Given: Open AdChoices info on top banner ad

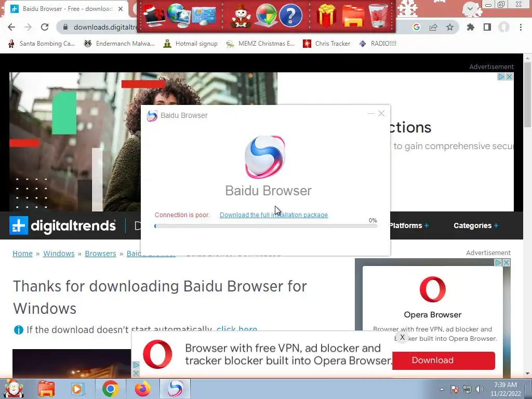Looking at the screenshot, I should click(x=501, y=77).
